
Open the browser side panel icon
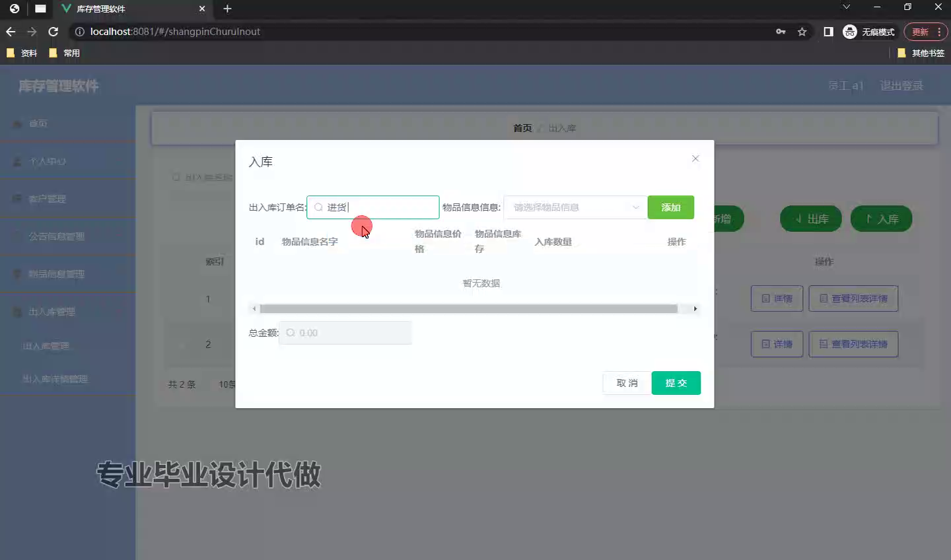tap(828, 32)
